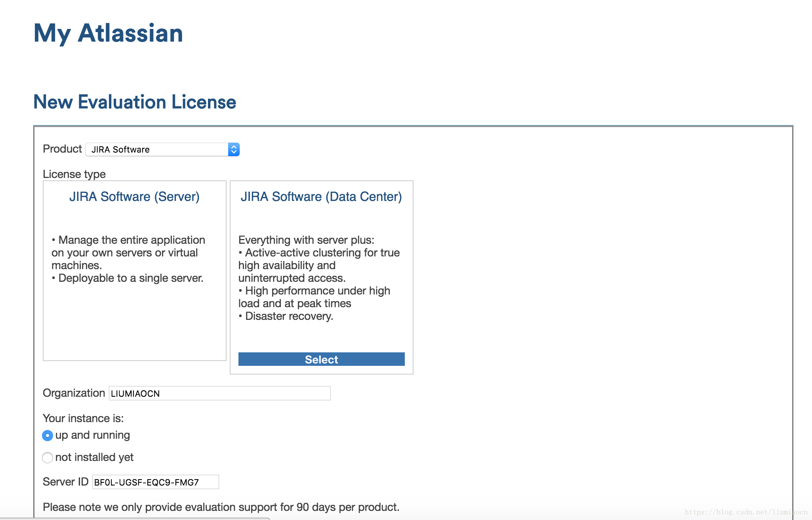Click the Select button for Data Center

(322, 359)
